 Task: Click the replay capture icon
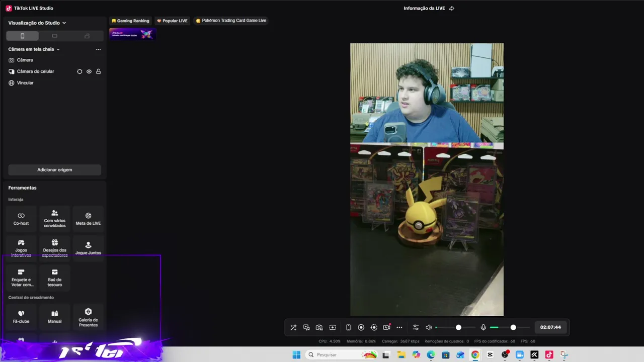[x=374, y=327]
